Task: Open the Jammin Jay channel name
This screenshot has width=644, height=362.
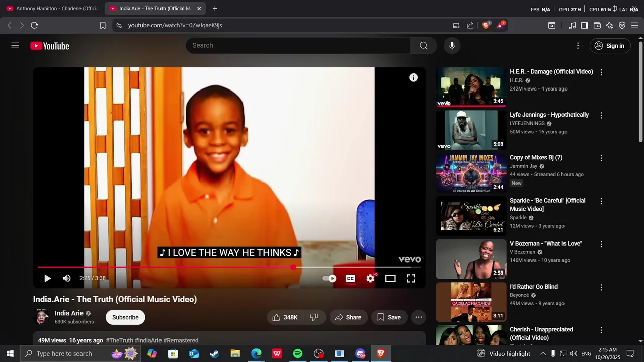Action: (x=523, y=166)
